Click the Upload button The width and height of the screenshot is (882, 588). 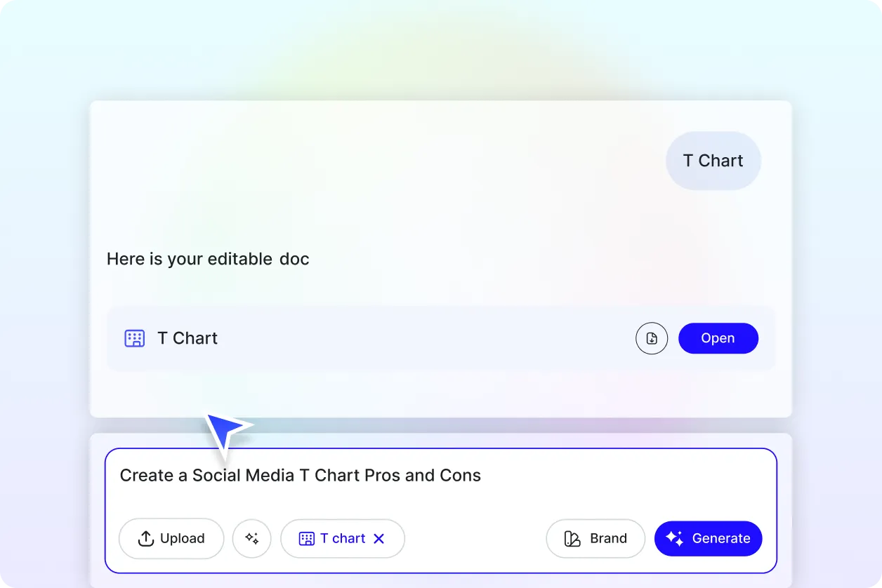tap(171, 538)
